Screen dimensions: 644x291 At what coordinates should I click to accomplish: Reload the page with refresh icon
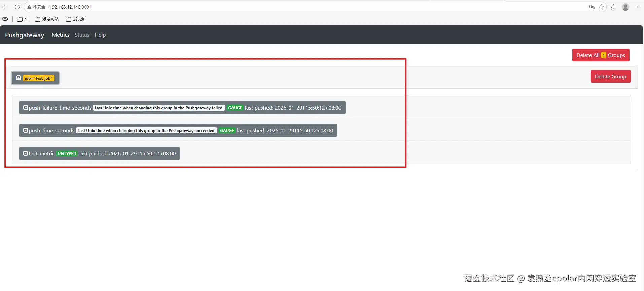pyautogui.click(x=17, y=7)
